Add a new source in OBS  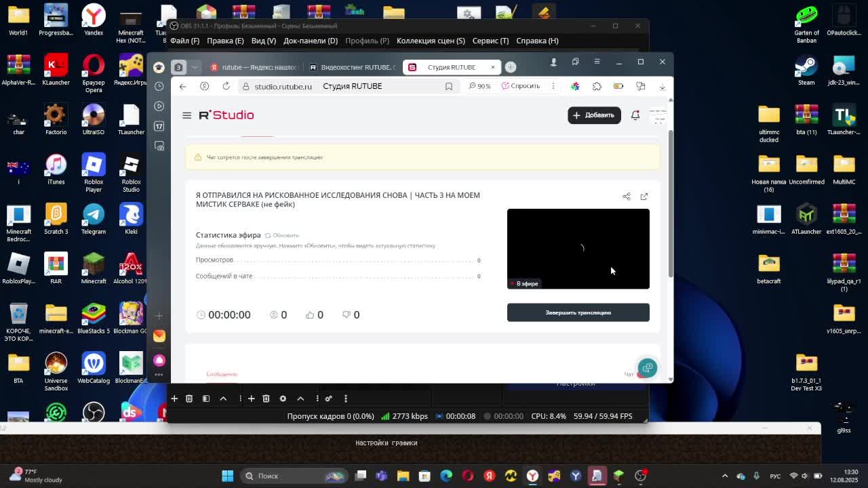251,399
